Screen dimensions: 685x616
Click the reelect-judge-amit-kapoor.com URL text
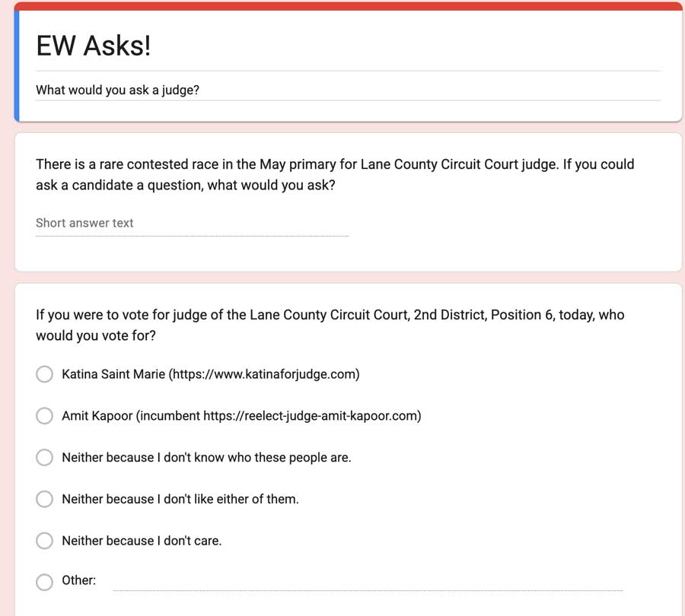[x=311, y=416]
